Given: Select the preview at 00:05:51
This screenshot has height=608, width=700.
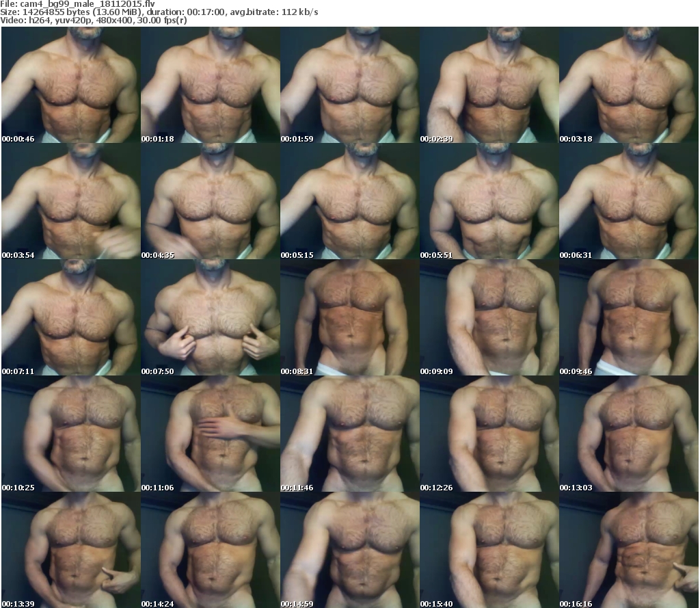Looking at the screenshot, I should (489, 201).
